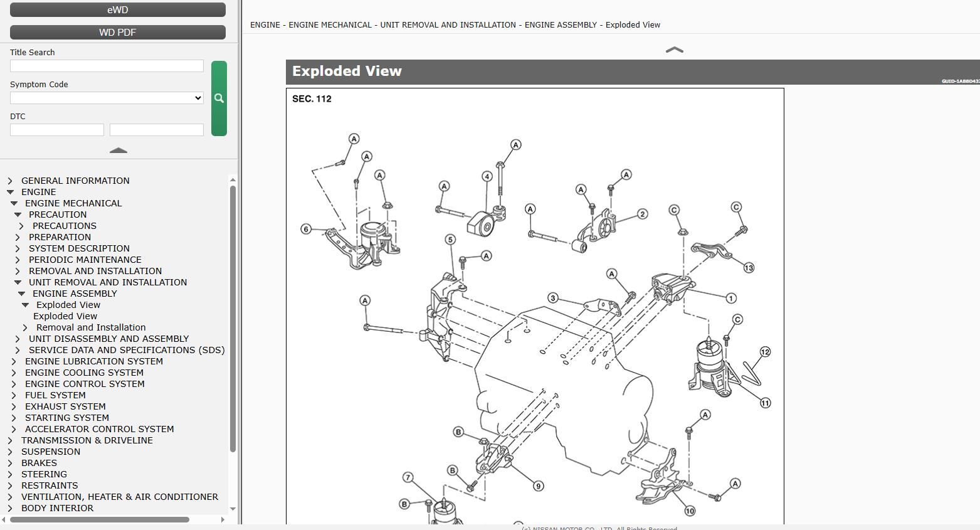980x530 pixels.
Task: Click the Exploded View heading bar
Action: 633,72
